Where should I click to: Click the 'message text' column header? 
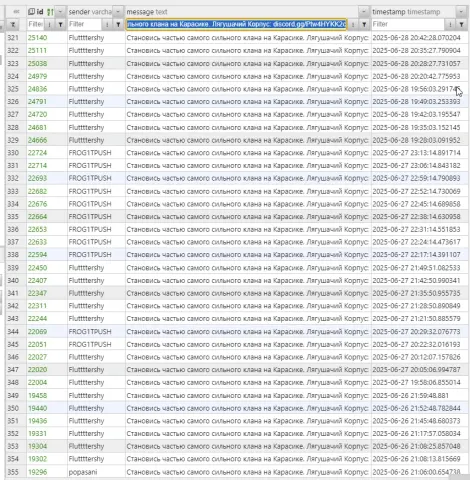coord(147,12)
